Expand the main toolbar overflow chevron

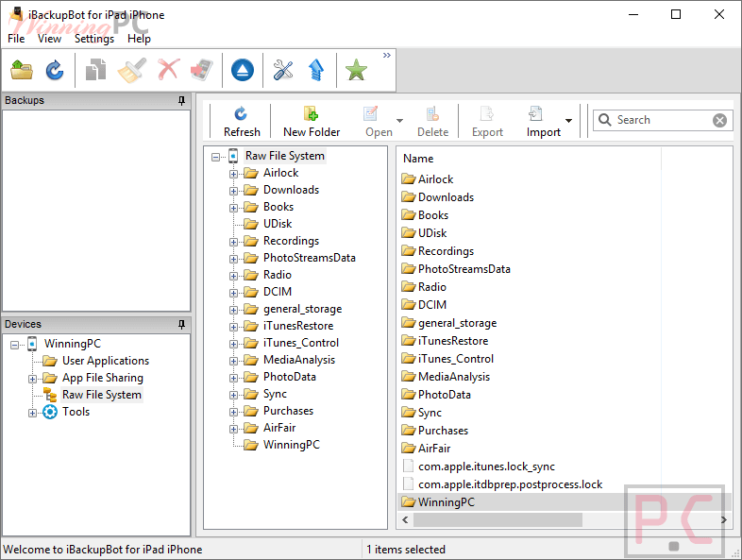(387, 56)
